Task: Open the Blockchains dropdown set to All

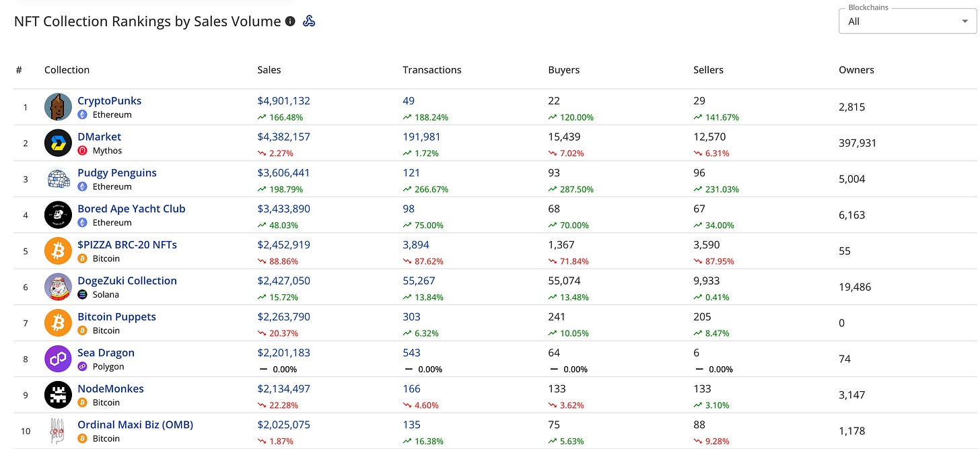Action: (x=907, y=20)
